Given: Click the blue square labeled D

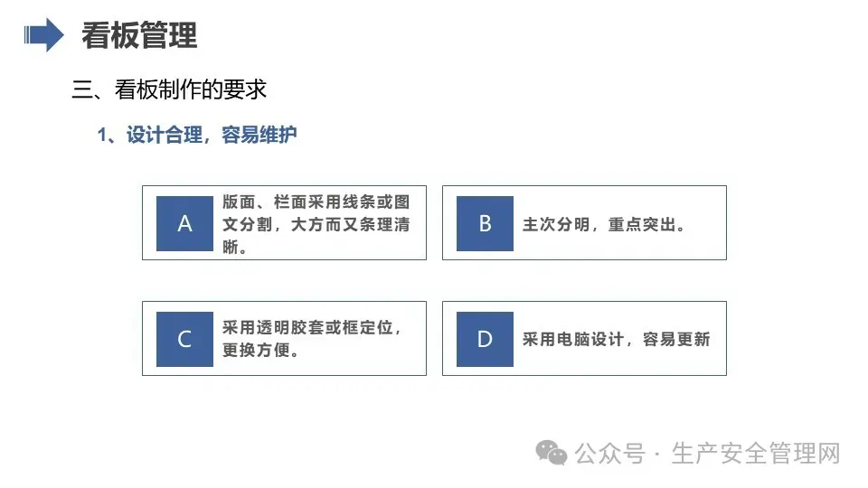Looking at the screenshot, I should [485, 339].
